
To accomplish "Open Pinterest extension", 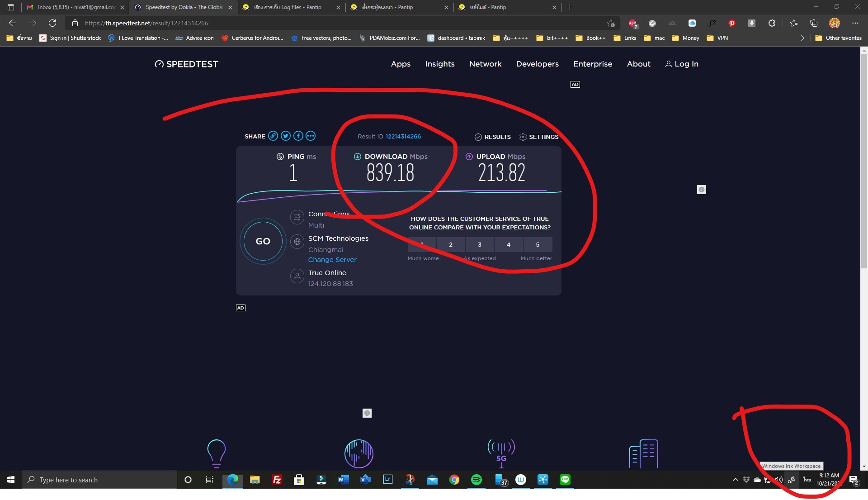I will tap(732, 23).
